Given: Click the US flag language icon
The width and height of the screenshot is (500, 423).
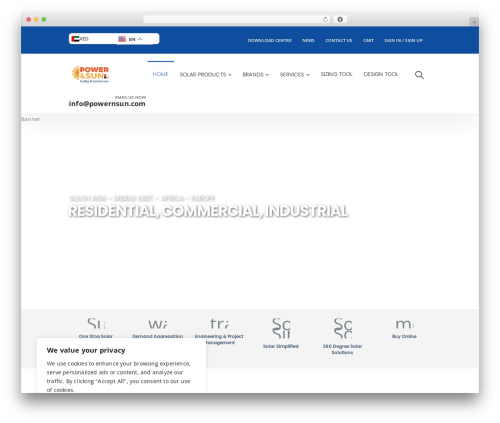Looking at the screenshot, I should [x=122, y=39].
